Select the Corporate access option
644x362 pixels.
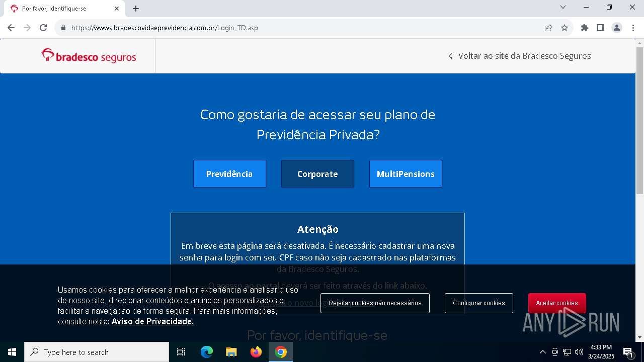point(317,174)
